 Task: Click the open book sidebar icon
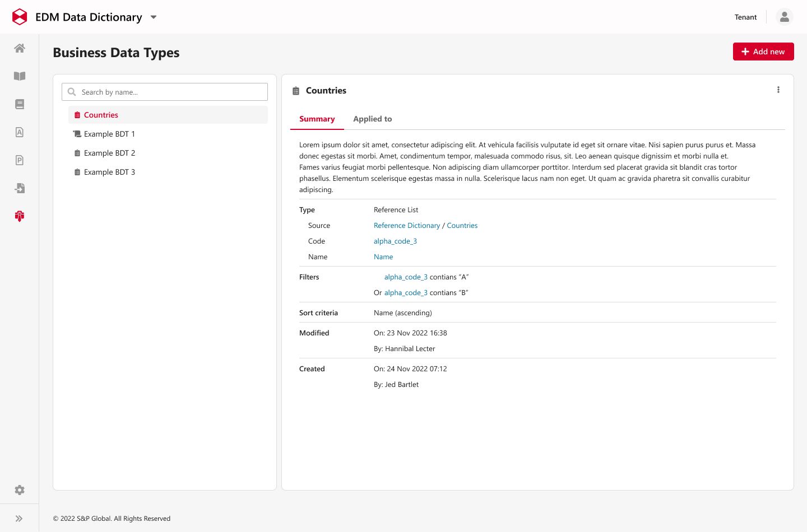pos(20,76)
